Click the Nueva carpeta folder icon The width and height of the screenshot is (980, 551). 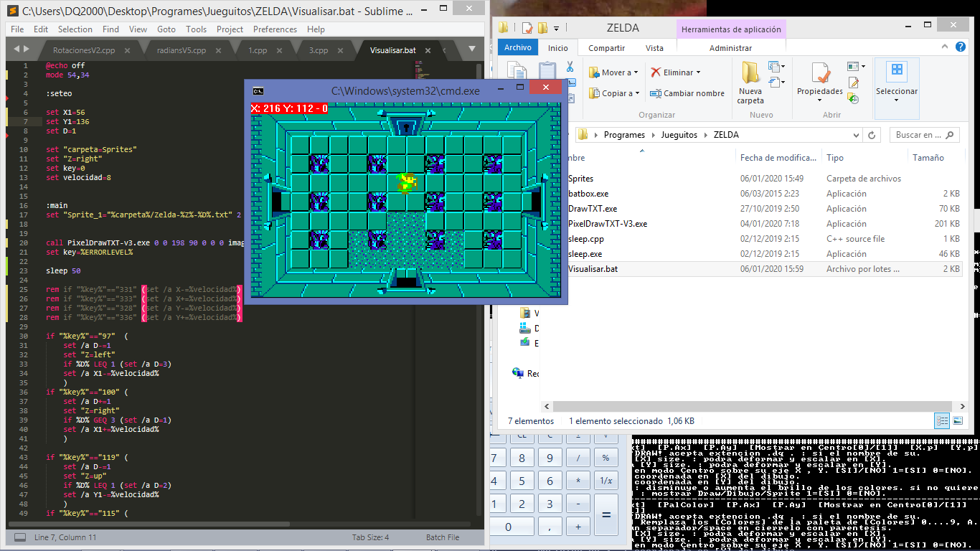pyautogui.click(x=750, y=72)
